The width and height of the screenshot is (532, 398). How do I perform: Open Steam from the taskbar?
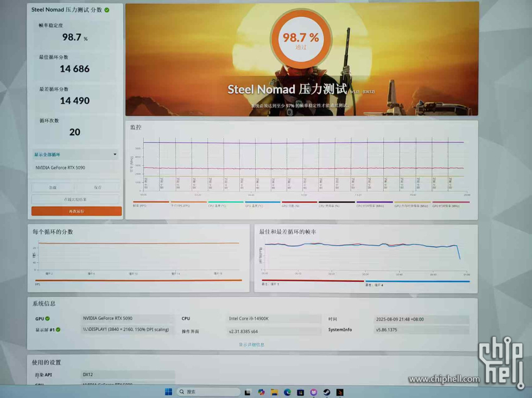click(x=327, y=392)
